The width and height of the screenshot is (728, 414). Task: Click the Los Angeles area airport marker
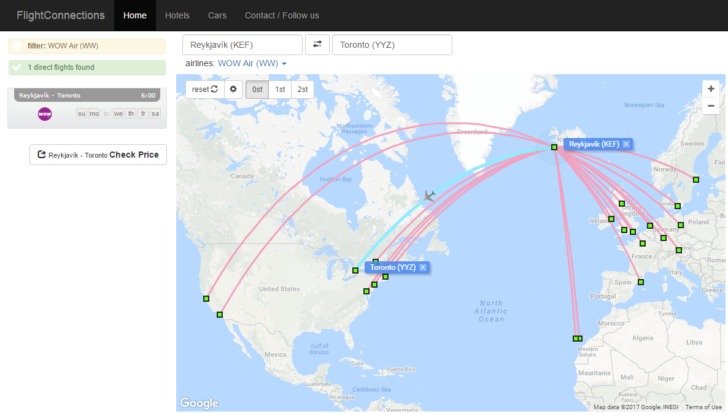point(220,315)
